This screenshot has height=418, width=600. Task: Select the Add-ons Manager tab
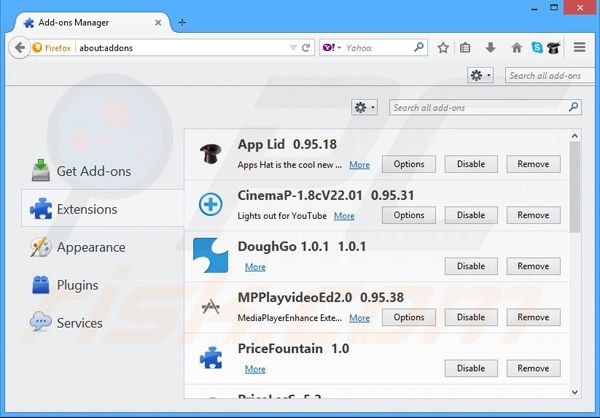tap(92, 23)
